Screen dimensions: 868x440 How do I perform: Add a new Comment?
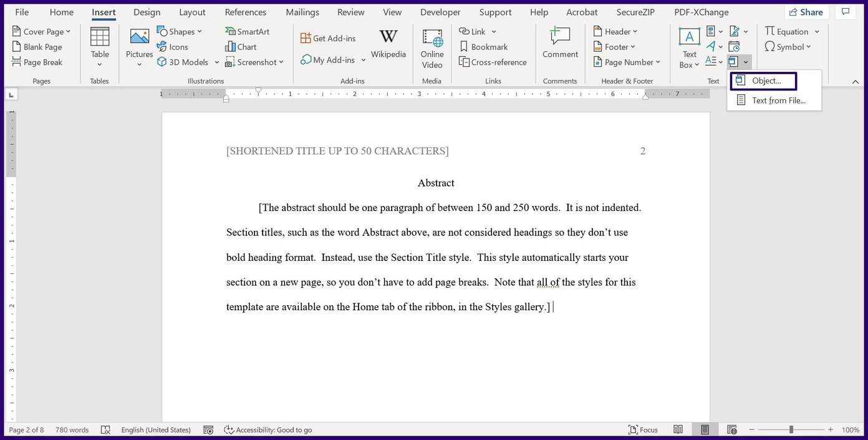pyautogui.click(x=560, y=44)
